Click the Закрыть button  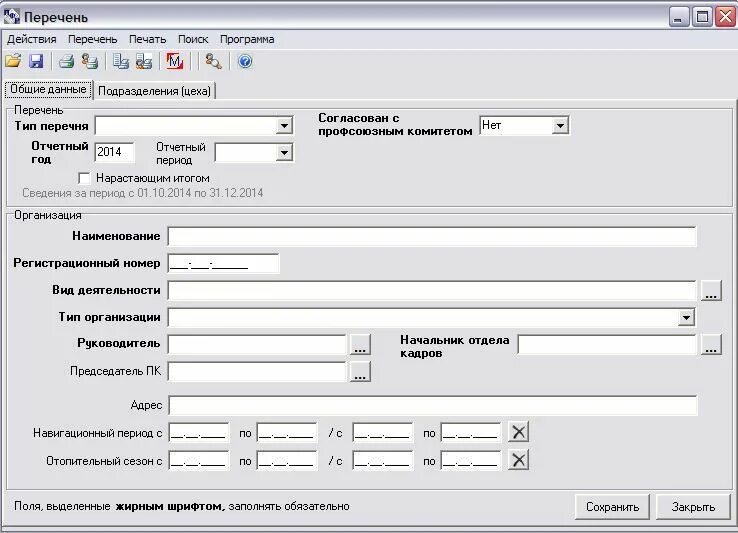[x=693, y=507]
